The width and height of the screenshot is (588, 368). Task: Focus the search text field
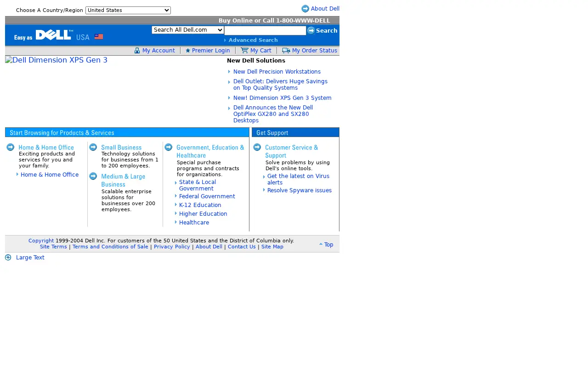[x=265, y=30]
